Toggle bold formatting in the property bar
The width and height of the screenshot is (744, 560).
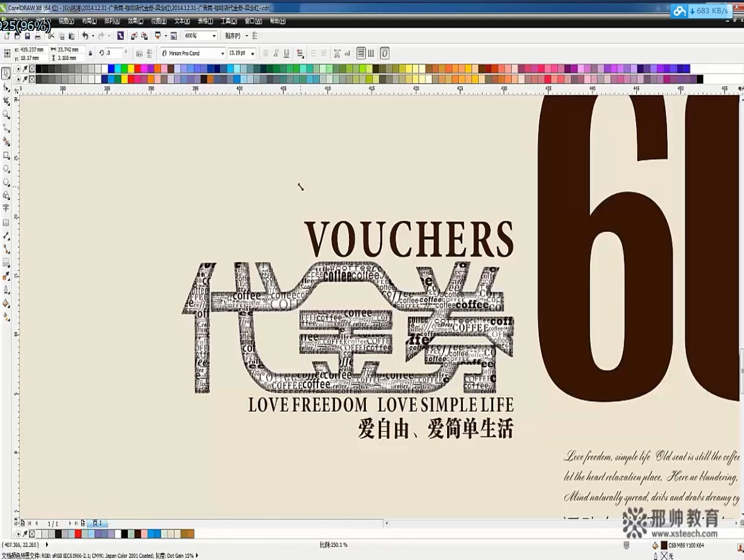(x=265, y=53)
